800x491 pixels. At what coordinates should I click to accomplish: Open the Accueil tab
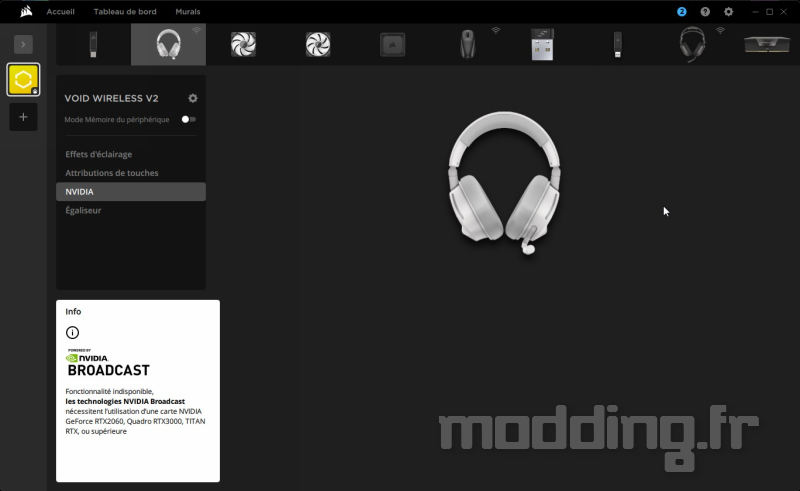click(60, 11)
